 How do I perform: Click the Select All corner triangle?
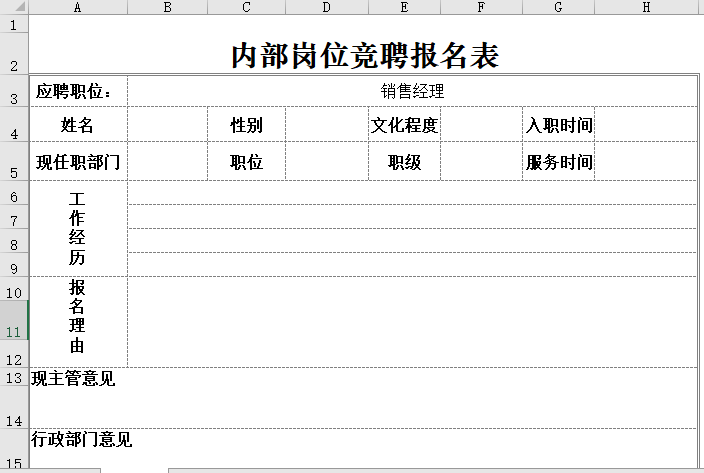(x=14, y=7)
